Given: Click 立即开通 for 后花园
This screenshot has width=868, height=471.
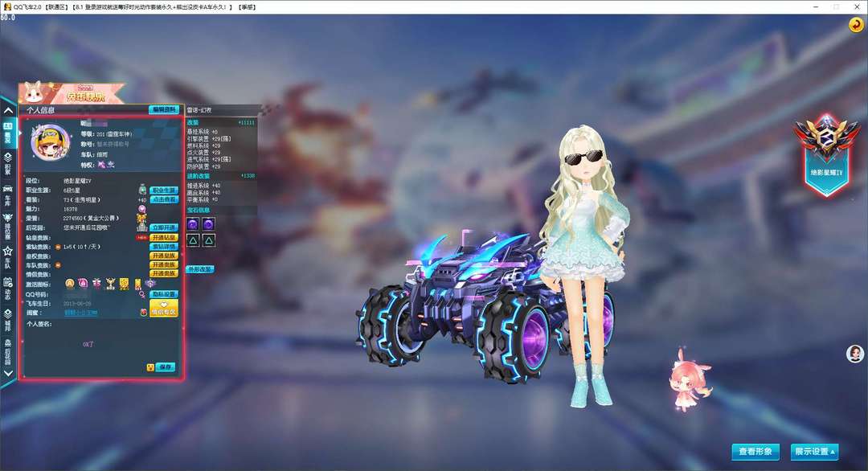Looking at the screenshot, I should [164, 227].
